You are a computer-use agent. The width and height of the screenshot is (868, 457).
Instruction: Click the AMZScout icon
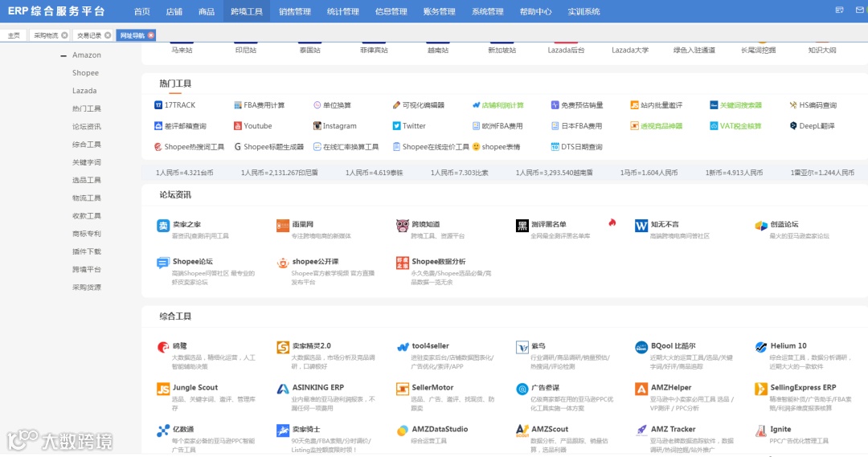(x=522, y=430)
